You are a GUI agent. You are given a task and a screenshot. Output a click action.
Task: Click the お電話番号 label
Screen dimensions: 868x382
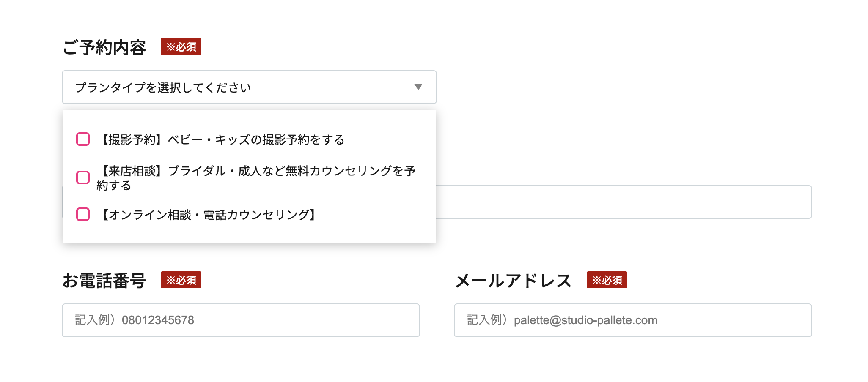pos(104,281)
